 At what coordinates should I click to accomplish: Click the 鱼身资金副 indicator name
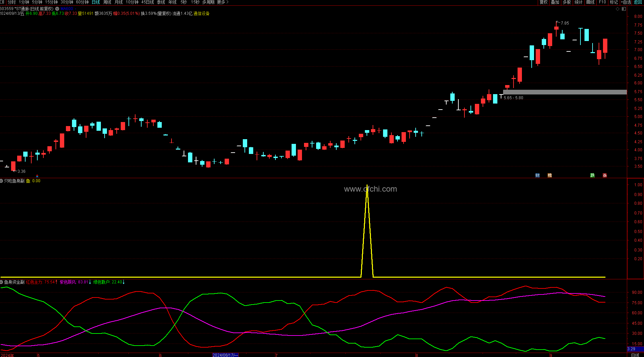[x=14, y=282]
